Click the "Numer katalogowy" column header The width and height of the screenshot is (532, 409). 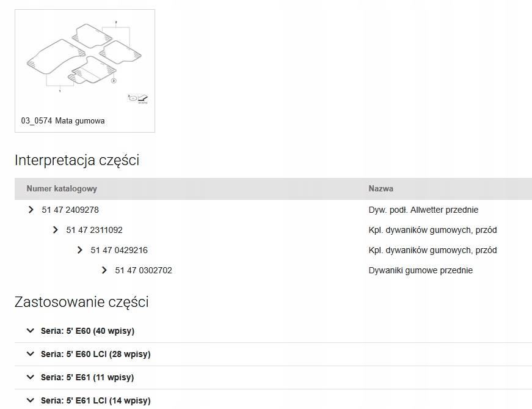coord(62,189)
